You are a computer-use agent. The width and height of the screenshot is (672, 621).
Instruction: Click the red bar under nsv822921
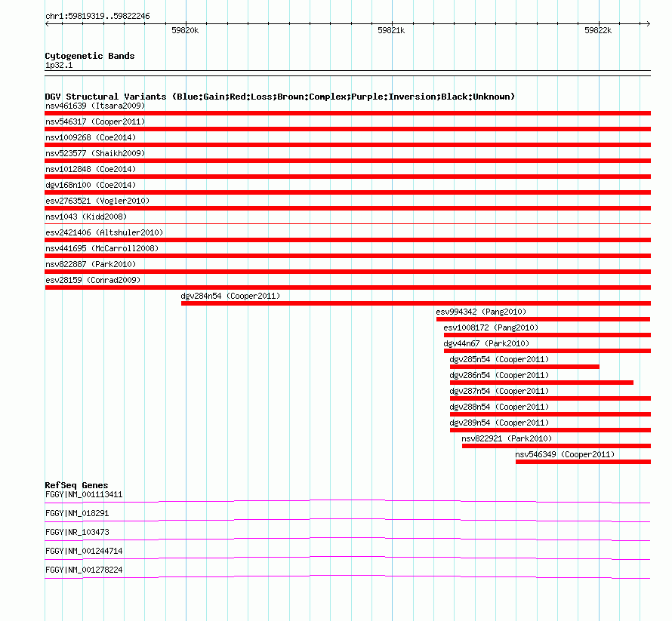pos(556,446)
